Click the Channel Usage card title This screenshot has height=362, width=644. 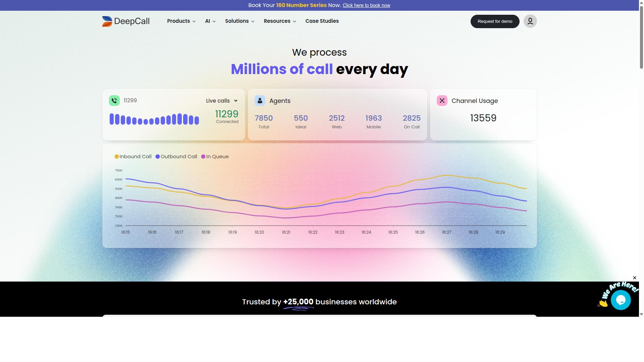click(475, 101)
